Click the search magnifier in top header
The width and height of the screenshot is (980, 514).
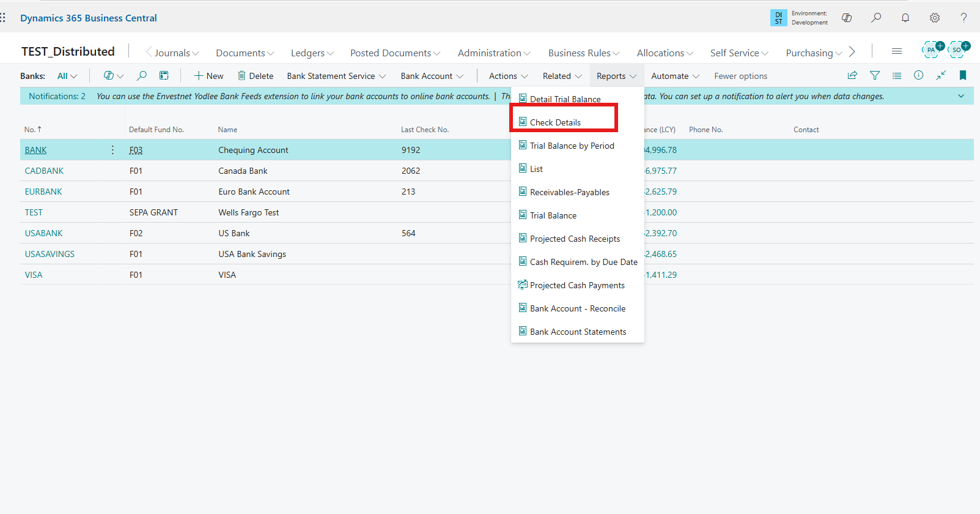(x=876, y=18)
